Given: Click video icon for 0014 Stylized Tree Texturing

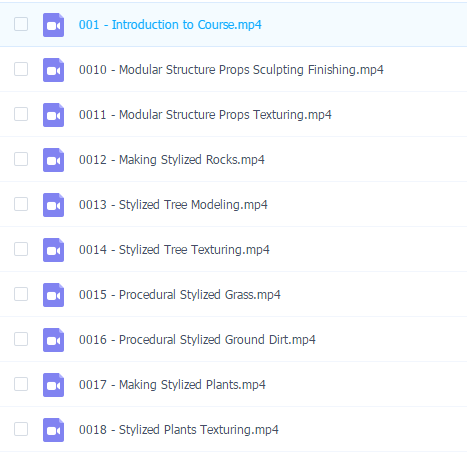Looking at the screenshot, I should point(53,250).
